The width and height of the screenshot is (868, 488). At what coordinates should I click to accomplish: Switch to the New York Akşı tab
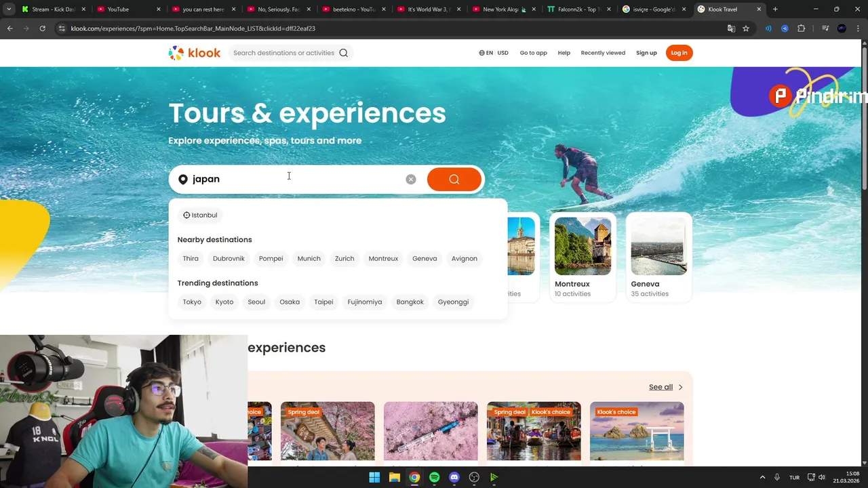pos(504,9)
